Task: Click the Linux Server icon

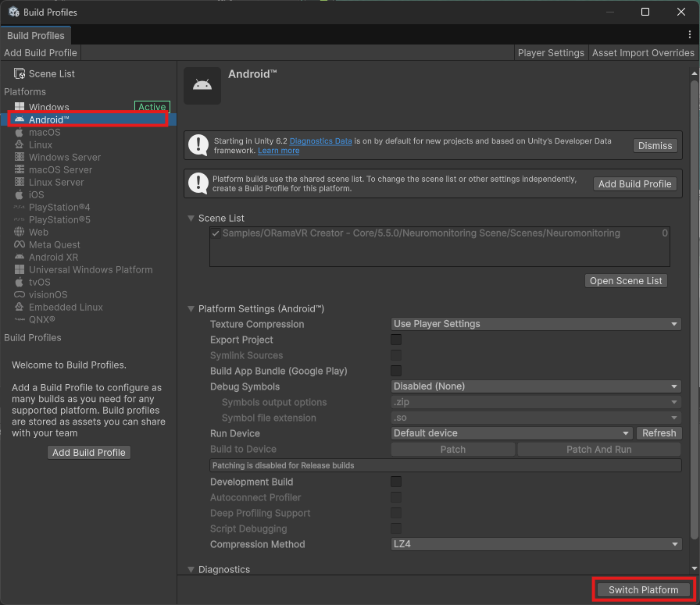Action: (x=20, y=182)
